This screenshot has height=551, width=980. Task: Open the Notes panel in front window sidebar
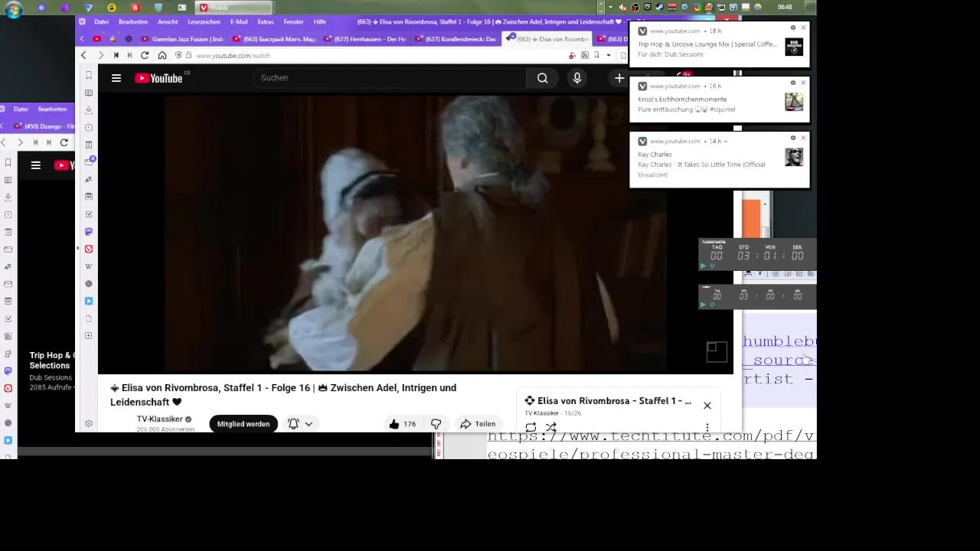click(89, 145)
